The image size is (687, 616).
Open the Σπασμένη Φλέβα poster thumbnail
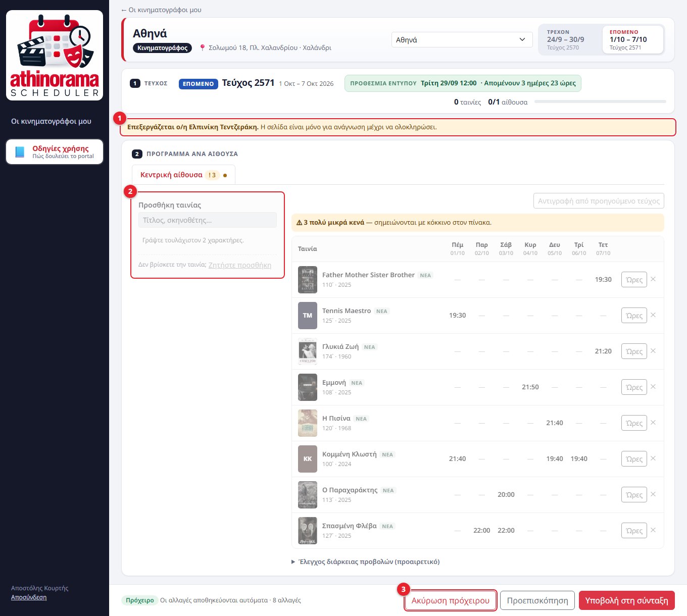coord(308,531)
